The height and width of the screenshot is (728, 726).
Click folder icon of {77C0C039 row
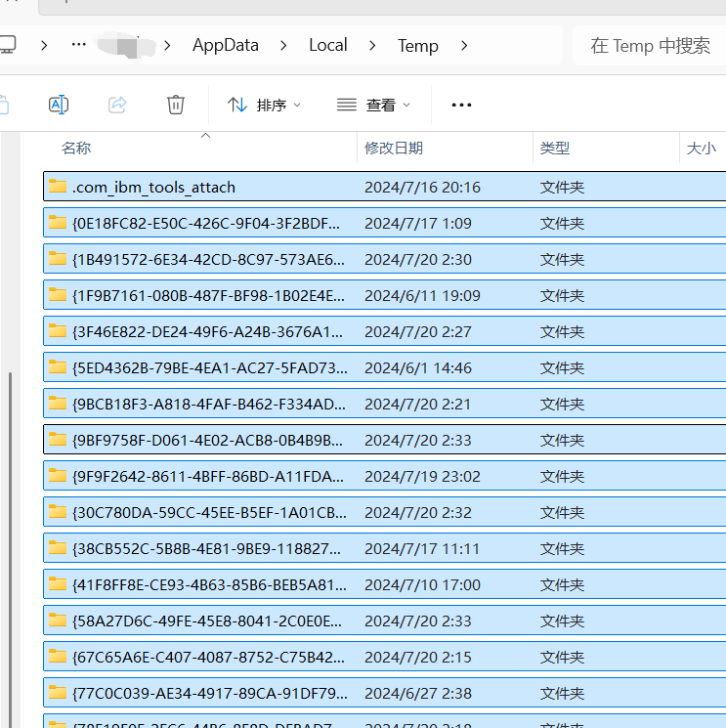pyautogui.click(x=58, y=692)
